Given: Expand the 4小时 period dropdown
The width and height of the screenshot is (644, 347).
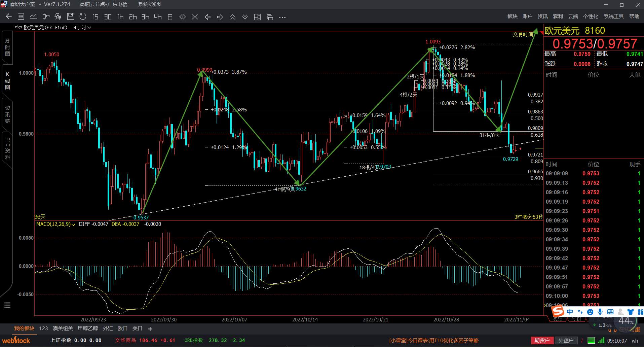Looking at the screenshot, I should [x=82, y=28].
